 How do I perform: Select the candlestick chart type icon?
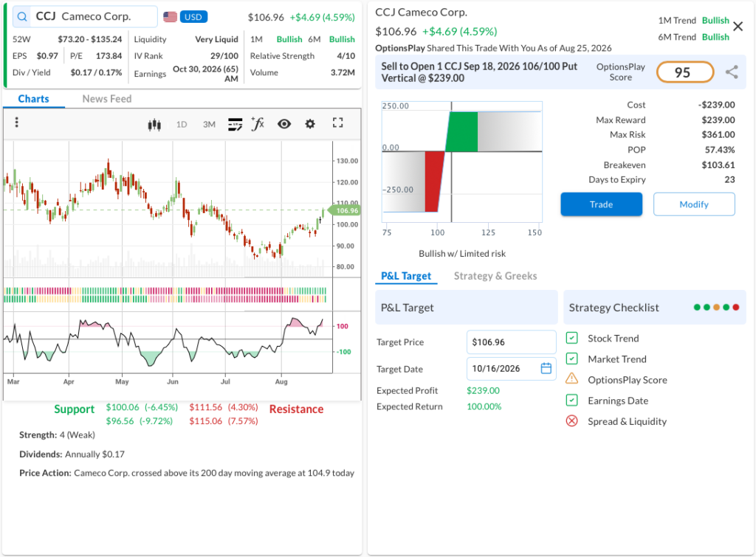[x=154, y=125]
